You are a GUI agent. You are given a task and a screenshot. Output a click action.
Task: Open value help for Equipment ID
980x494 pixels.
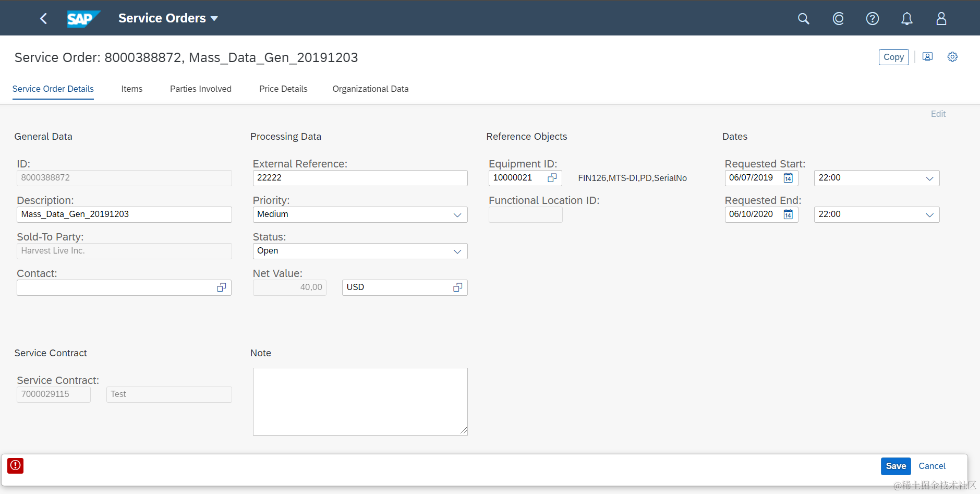click(552, 178)
